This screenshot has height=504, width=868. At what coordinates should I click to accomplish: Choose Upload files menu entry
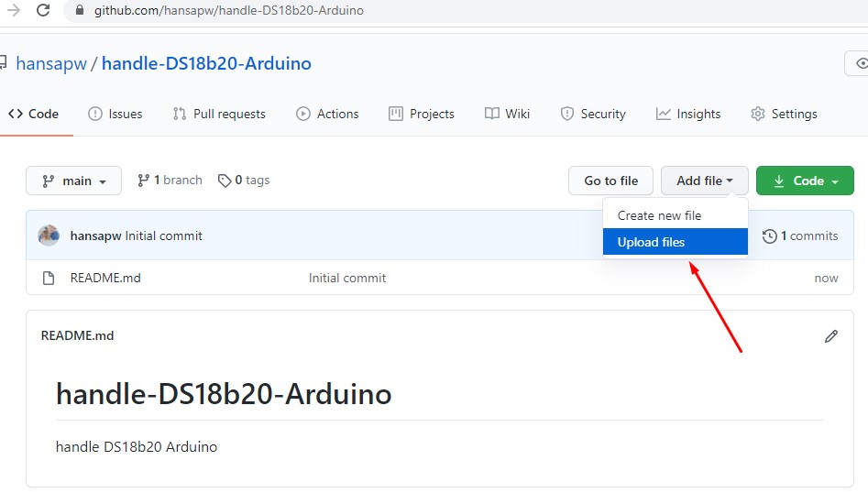coord(676,242)
